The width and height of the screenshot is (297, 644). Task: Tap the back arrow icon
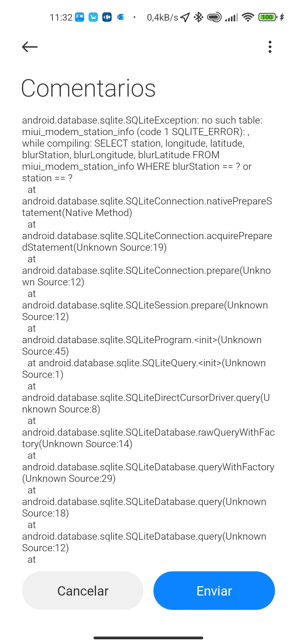click(x=30, y=47)
